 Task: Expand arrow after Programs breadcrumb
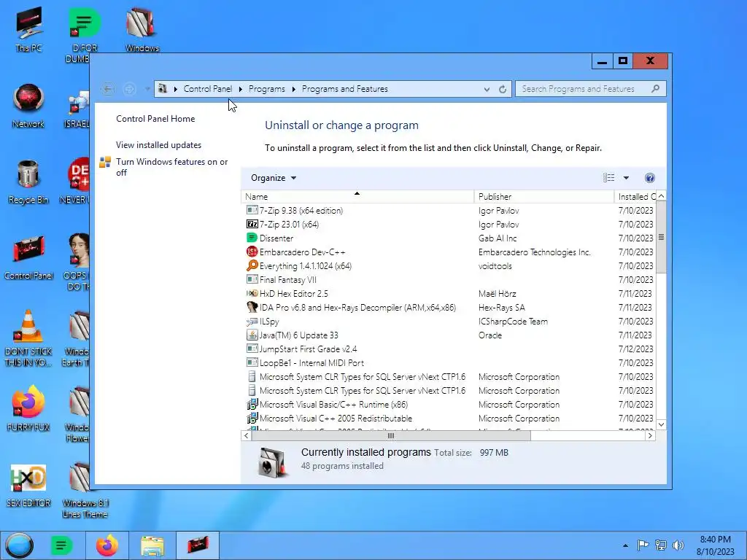click(x=293, y=89)
